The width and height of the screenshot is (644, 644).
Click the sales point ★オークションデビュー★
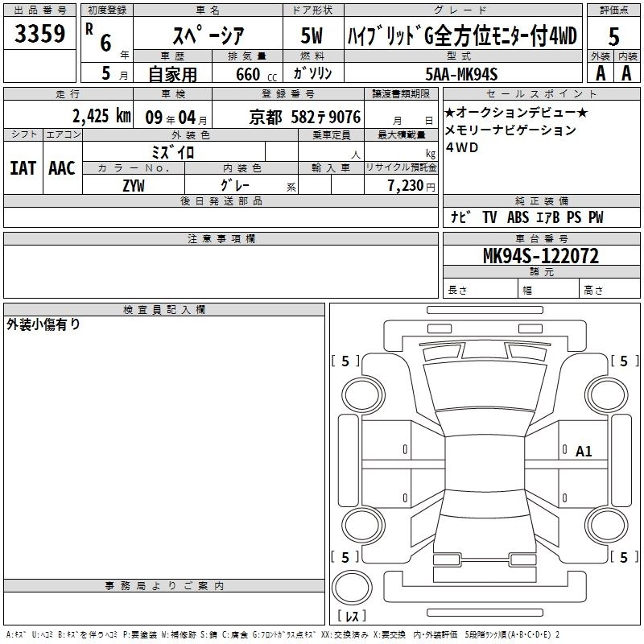pos(516,112)
